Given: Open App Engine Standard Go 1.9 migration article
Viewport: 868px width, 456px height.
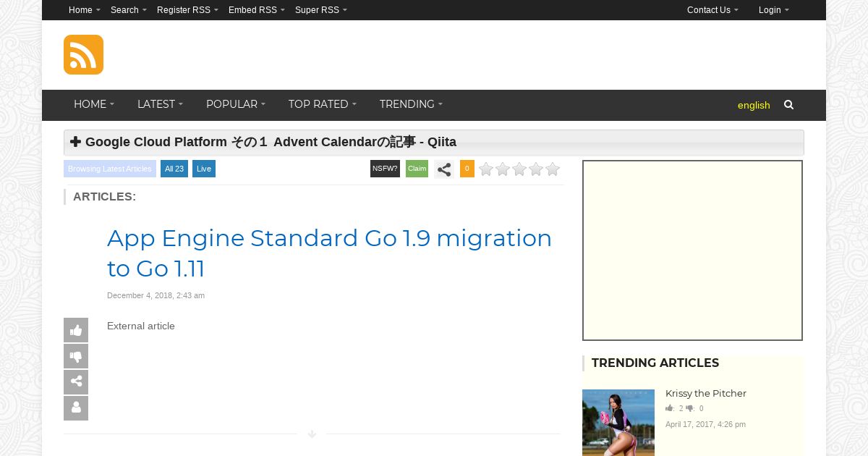Looking at the screenshot, I should point(329,253).
